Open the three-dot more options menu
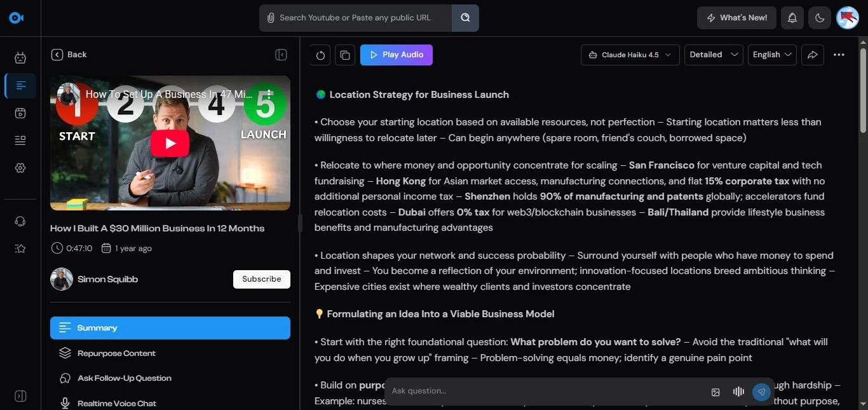The image size is (868, 410). [839, 55]
